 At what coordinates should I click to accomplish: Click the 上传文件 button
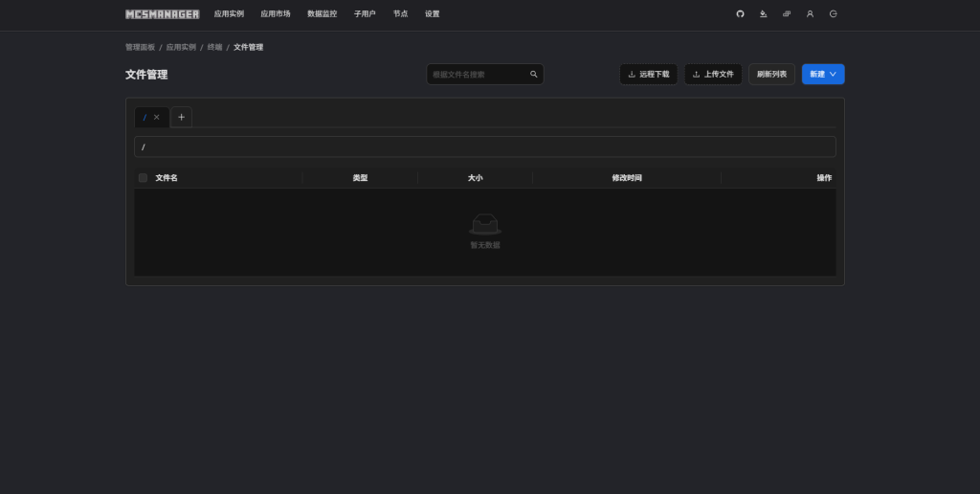(x=713, y=74)
